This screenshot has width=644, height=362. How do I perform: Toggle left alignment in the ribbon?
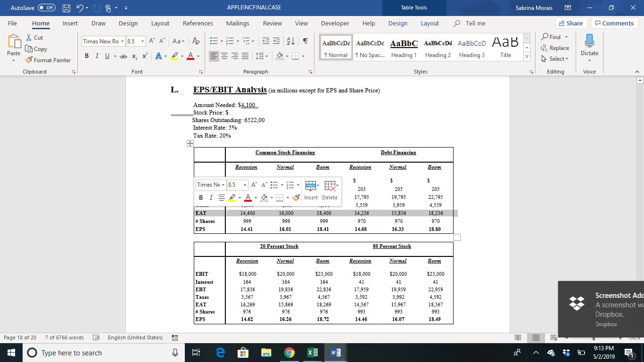pos(214,57)
